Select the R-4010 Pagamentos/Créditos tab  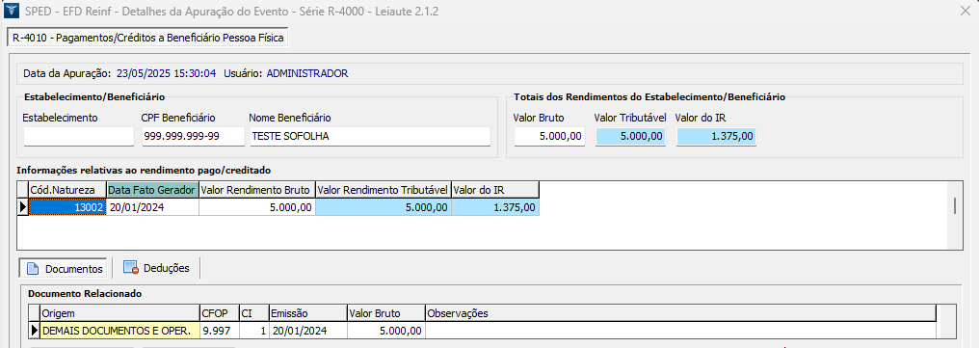[147, 38]
